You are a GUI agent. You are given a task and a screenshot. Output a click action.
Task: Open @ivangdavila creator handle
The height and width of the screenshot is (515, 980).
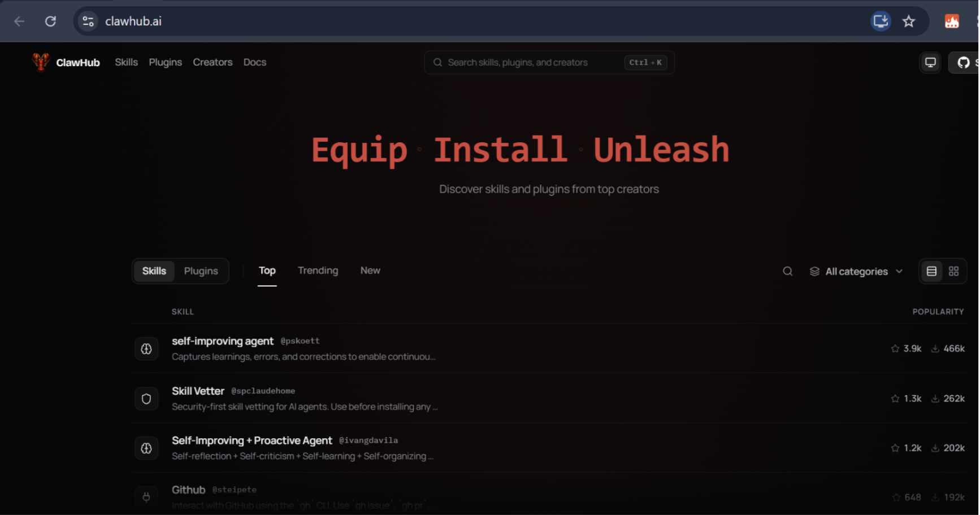click(x=368, y=440)
